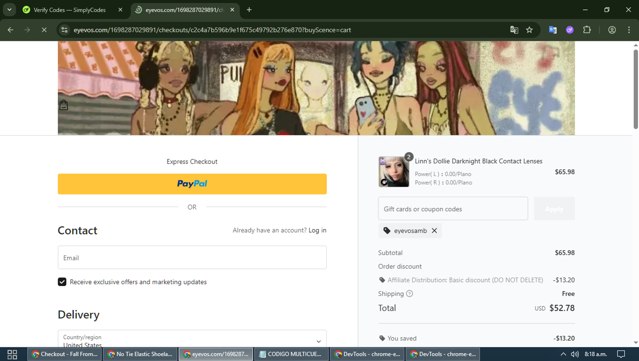This screenshot has height=361, width=639.
Task: Click the browser forward arrow
Action: 27,30
